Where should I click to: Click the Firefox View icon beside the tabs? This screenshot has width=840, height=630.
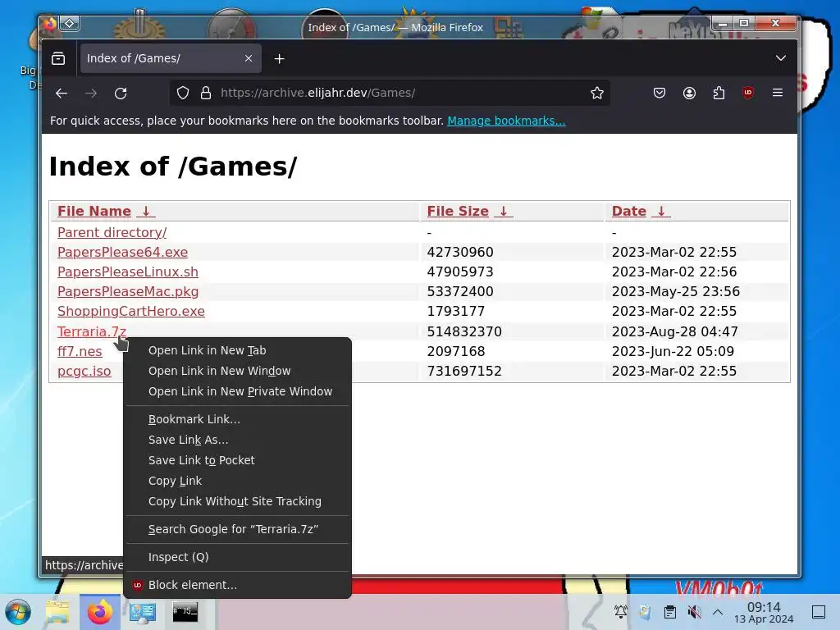pos(58,58)
